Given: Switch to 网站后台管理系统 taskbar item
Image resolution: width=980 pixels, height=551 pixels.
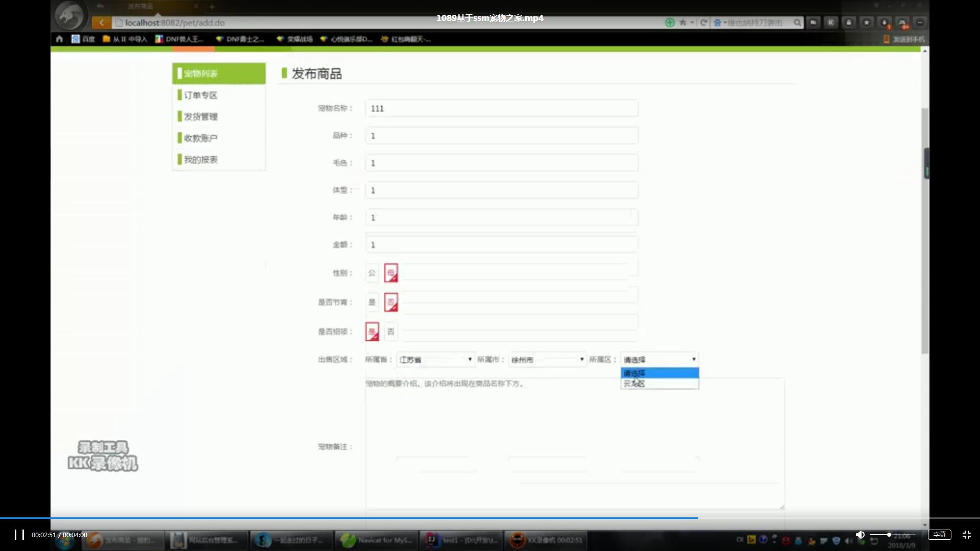Looking at the screenshot, I should [x=207, y=540].
